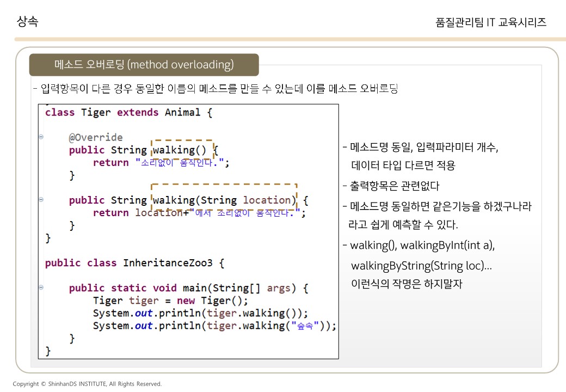Click the "args" parameter in main
This screenshot has height=392, width=566.
(279, 288)
